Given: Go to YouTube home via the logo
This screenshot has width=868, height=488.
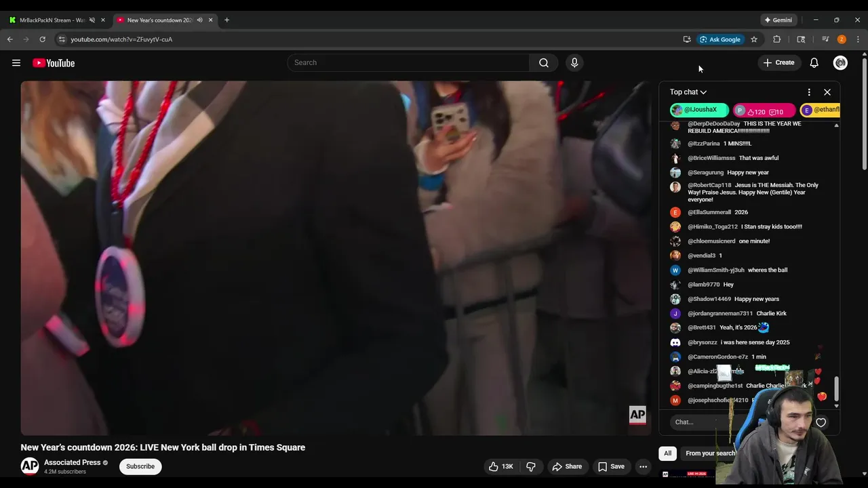Looking at the screenshot, I should [x=54, y=63].
